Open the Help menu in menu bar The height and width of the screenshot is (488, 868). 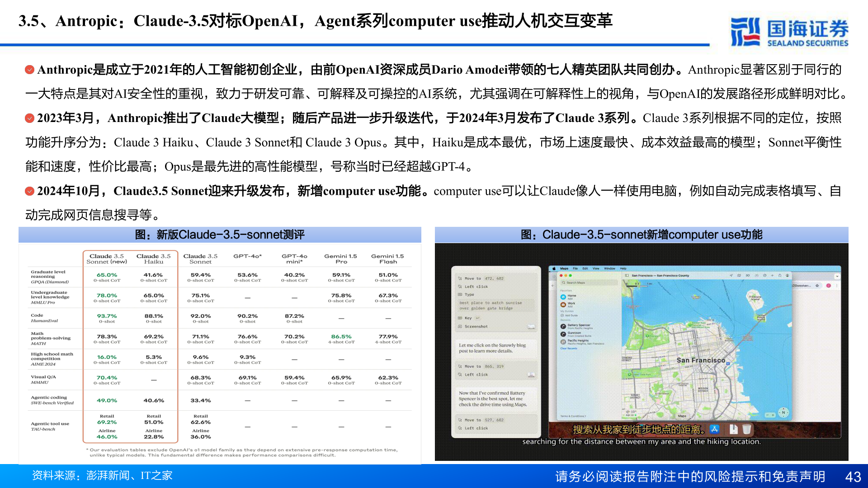pyautogui.click(x=623, y=268)
